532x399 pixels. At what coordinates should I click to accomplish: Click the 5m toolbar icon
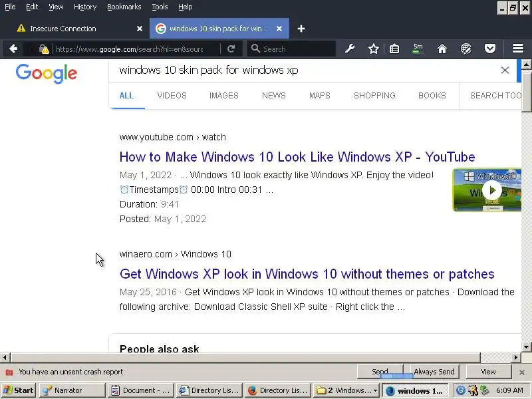(x=418, y=49)
